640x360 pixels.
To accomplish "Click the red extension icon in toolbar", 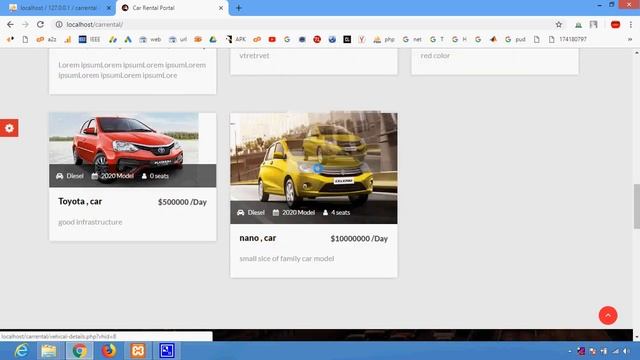I will pyautogui.click(x=615, y=24).
